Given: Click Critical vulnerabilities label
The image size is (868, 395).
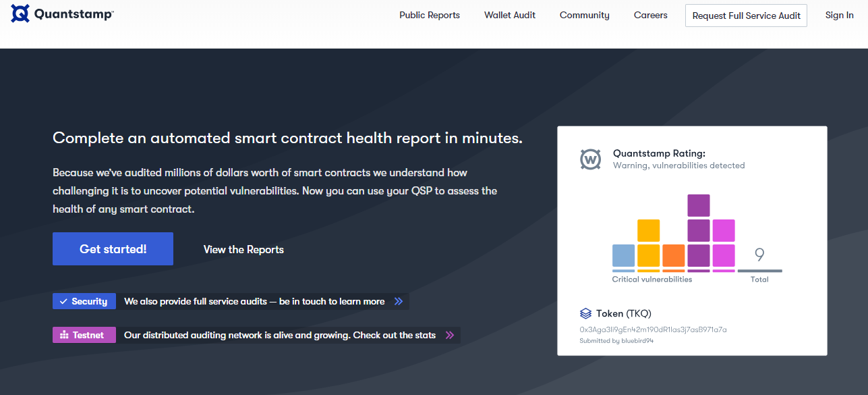Looking at the screenshot, I should [652, 280].
